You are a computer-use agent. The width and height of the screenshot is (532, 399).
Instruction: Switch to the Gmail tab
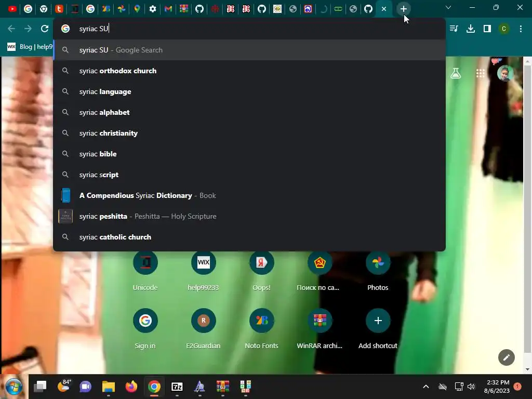click(x=168, y=9)
